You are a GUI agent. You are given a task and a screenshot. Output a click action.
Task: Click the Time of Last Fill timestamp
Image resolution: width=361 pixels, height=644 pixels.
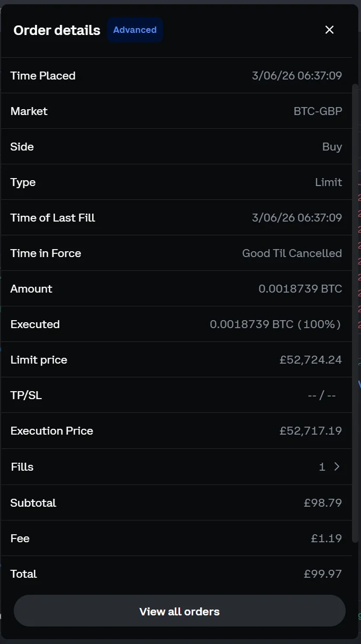(296, 217)
